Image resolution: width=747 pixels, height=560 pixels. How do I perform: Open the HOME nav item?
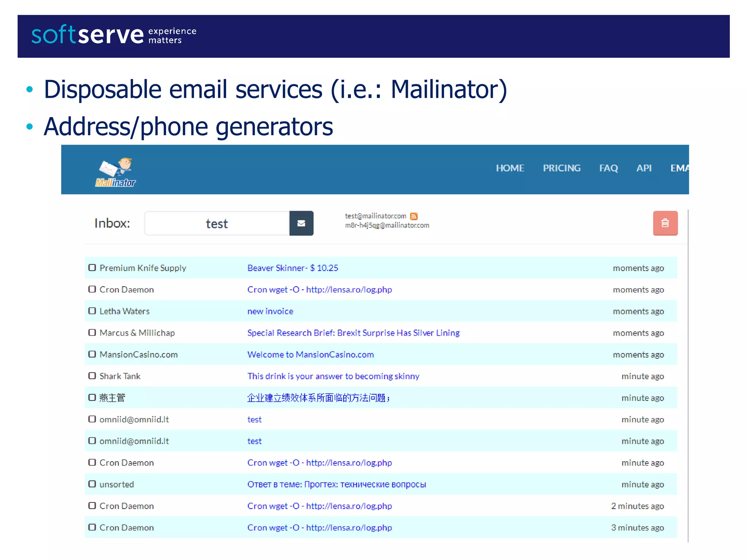click(510, 168)
